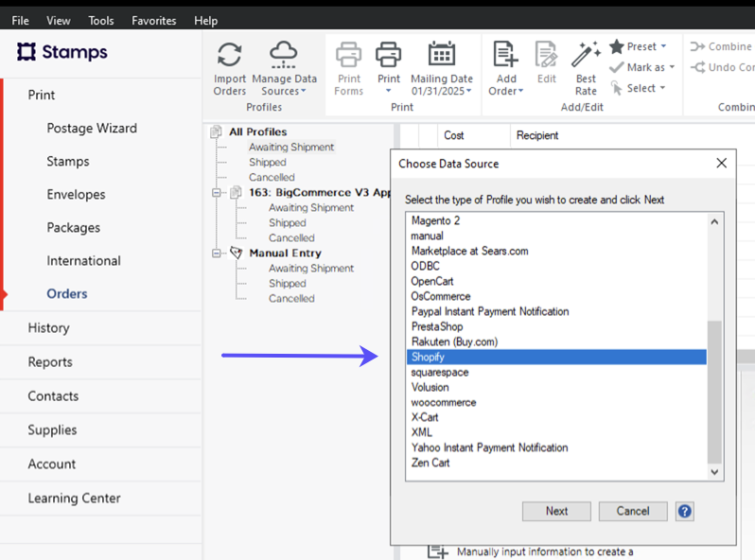Click the Best Rate magic wand icon

click(x=586, y=54)
